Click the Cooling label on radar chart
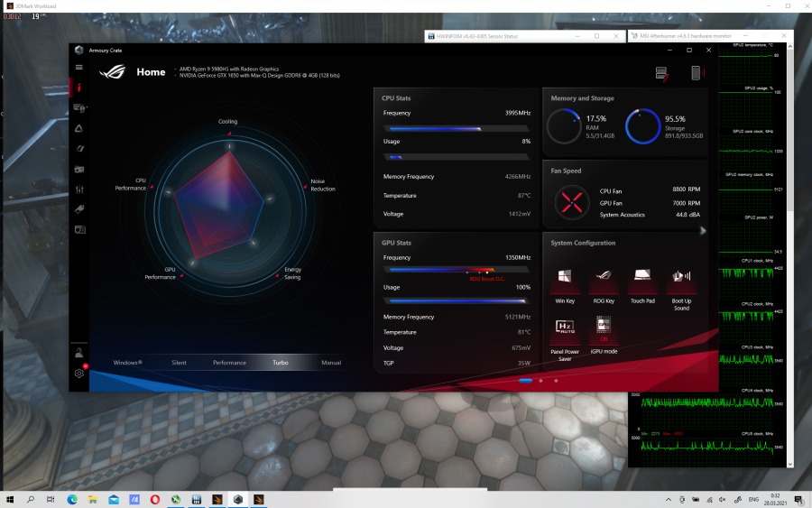 (x=228, y=121)
